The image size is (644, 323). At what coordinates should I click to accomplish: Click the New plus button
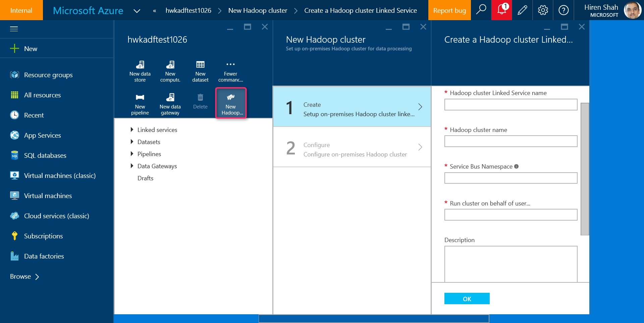tap(23, 49)
